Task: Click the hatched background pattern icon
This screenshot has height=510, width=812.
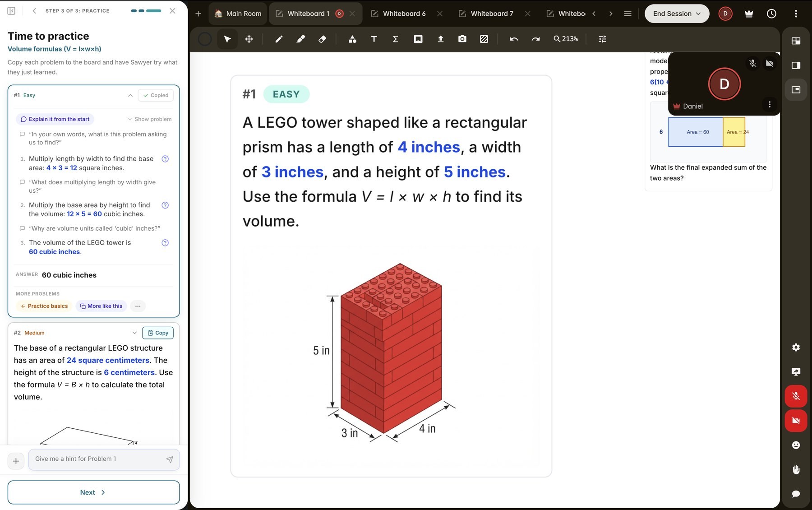Action: [x=484, y=39]
